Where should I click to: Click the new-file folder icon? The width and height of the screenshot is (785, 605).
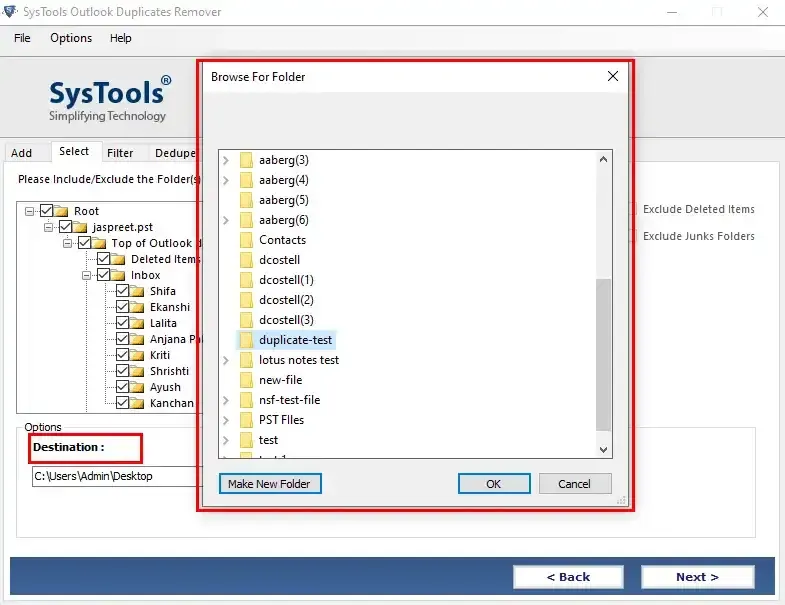coord(246,380)
